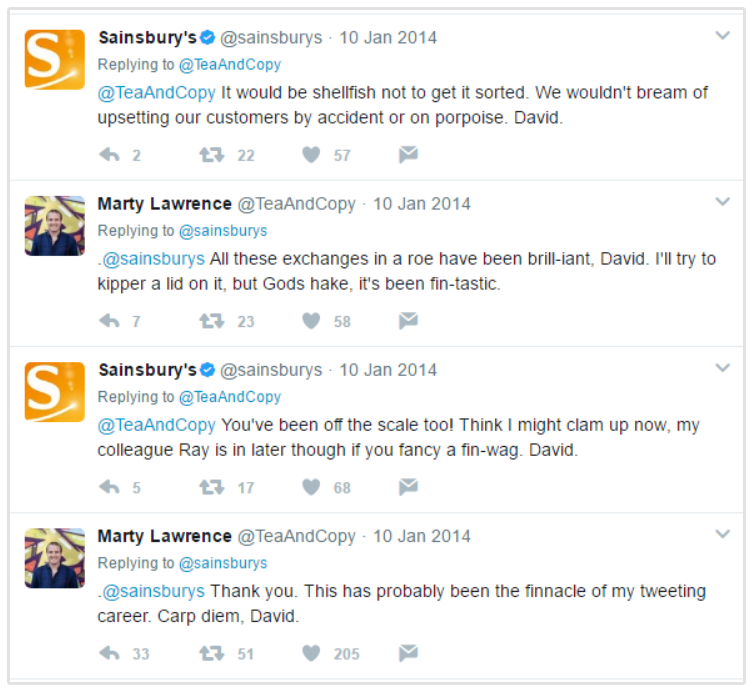The width and height of the screenshot is (753, 692).
Task: Reply to Sainsbury's shellfish tweet
Action: (110, 155)
